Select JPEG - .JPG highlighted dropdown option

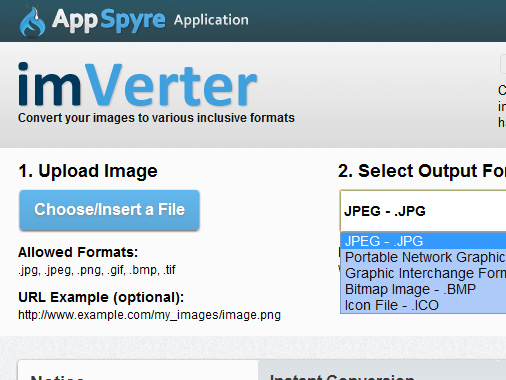click(x=423, y=241)
